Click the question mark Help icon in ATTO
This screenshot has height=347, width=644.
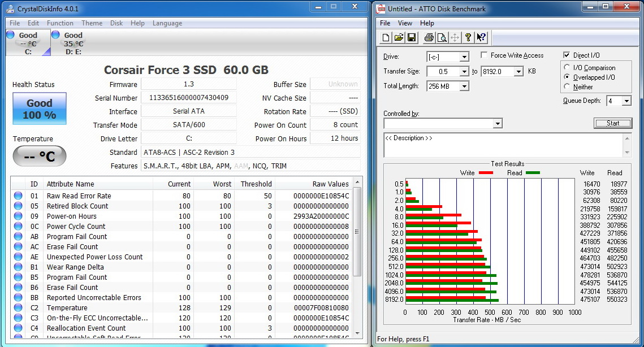coord(468,38)
